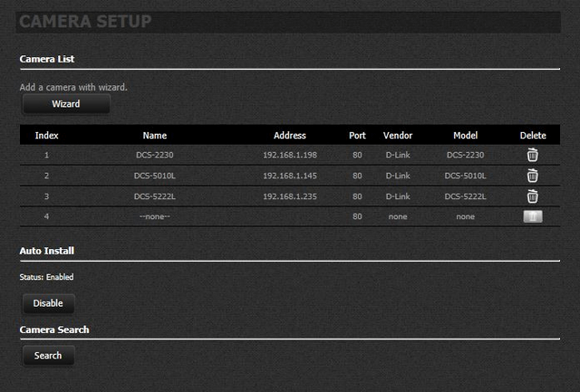Disable Auto Install
580x392 pixels.
coord(48,303)
